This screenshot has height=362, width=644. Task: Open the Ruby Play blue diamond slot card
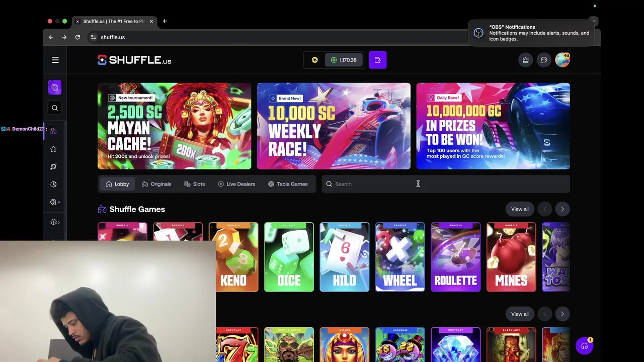[x=455, y=344]
